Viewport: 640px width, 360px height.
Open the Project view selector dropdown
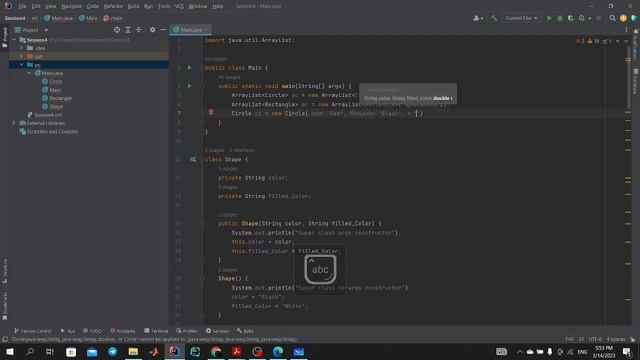click(31, 30)
